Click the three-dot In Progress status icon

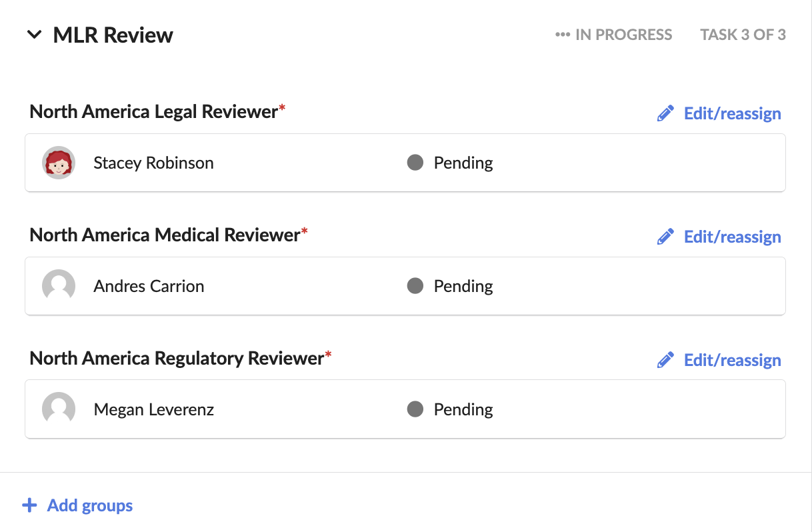pyautogui.click(x=563, y=35)
